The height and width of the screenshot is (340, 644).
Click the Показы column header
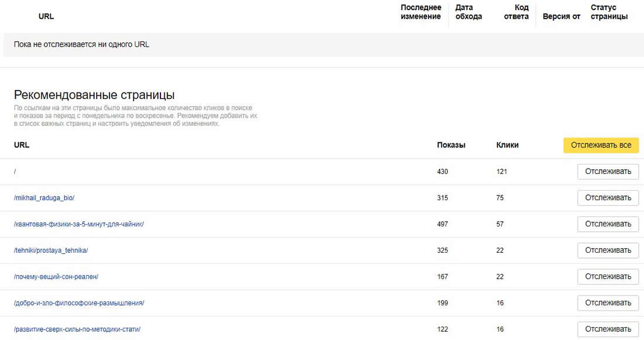[451, 145]
